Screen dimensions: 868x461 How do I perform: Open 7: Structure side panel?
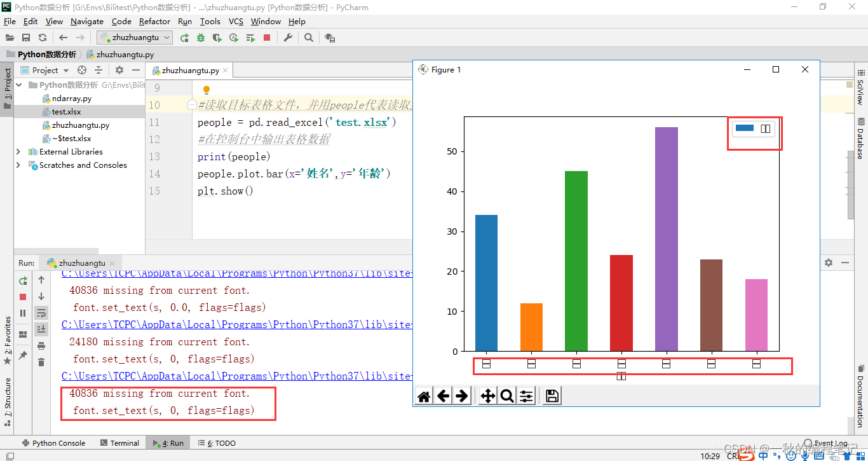tap(8, 401)
